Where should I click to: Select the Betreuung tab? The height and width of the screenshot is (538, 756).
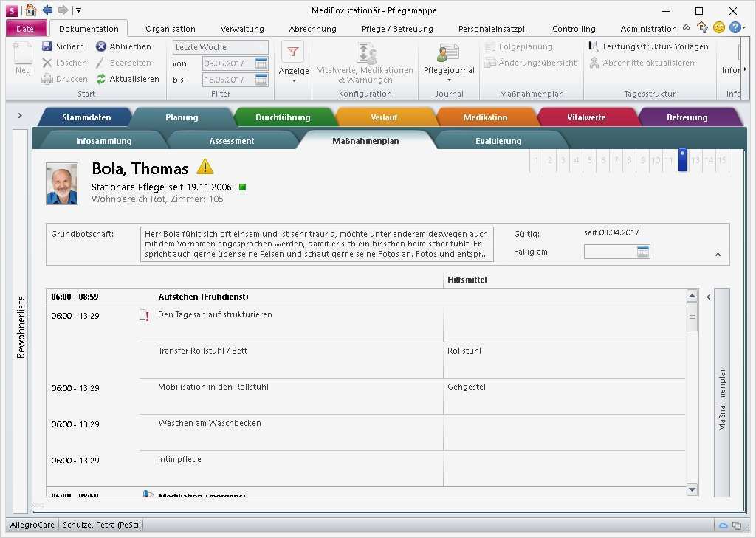(687, 117)
